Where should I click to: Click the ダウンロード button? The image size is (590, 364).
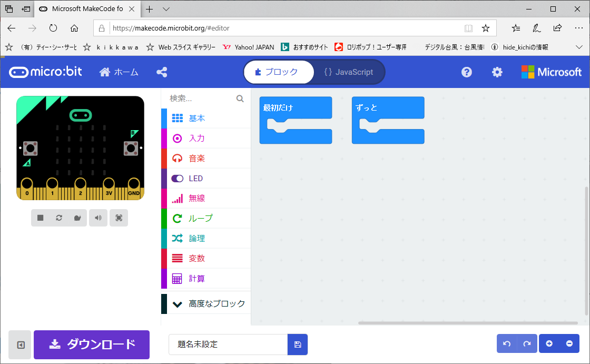point(92,345)
